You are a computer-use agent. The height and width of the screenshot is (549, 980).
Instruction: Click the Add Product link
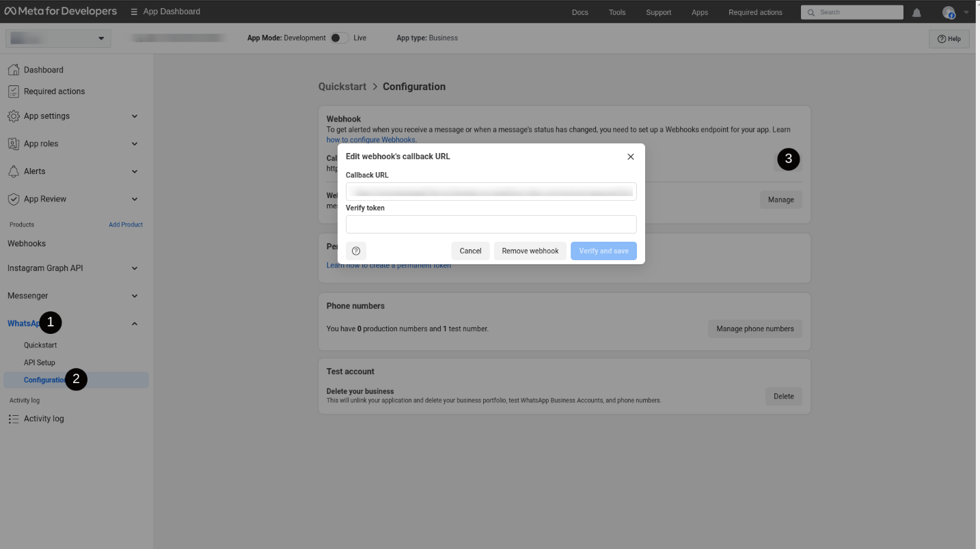pyautogui.click(x=126, y=225)
